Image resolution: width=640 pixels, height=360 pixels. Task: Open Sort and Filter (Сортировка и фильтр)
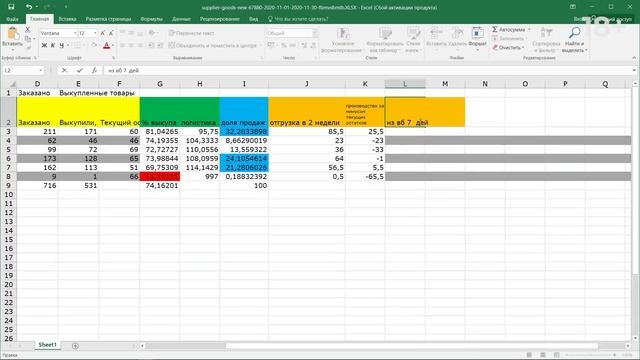[547, 40]
